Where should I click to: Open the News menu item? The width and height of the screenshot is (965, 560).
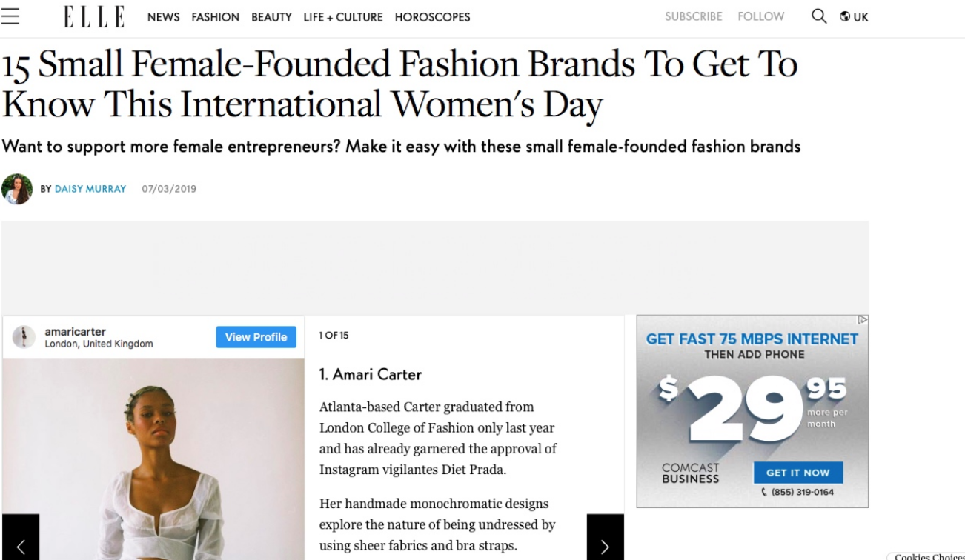163,17
